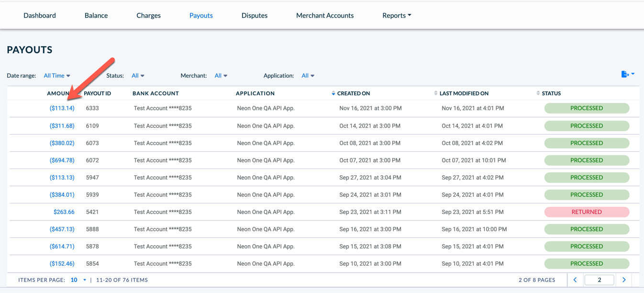Go to the next page with right arrow

[x=623, y=280]
